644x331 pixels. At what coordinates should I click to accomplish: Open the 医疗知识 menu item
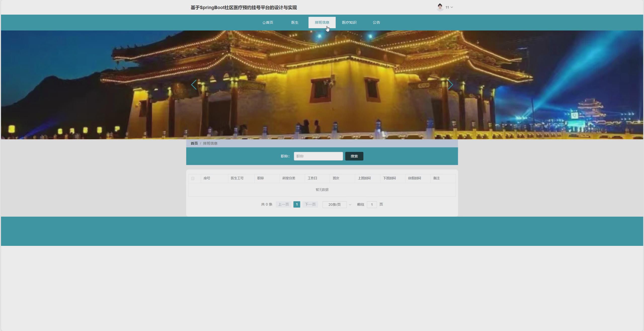tap(349, 22)
